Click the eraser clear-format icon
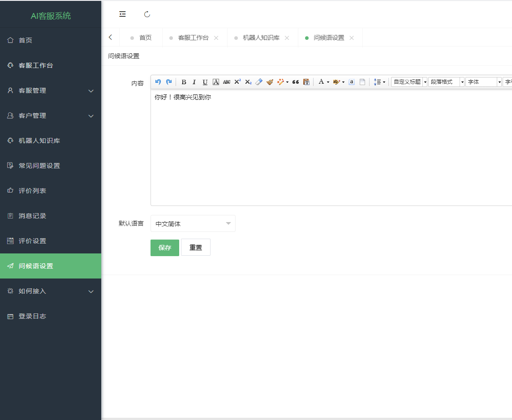The height and width of the screenshot is (420, 512). tap(259, 82)
